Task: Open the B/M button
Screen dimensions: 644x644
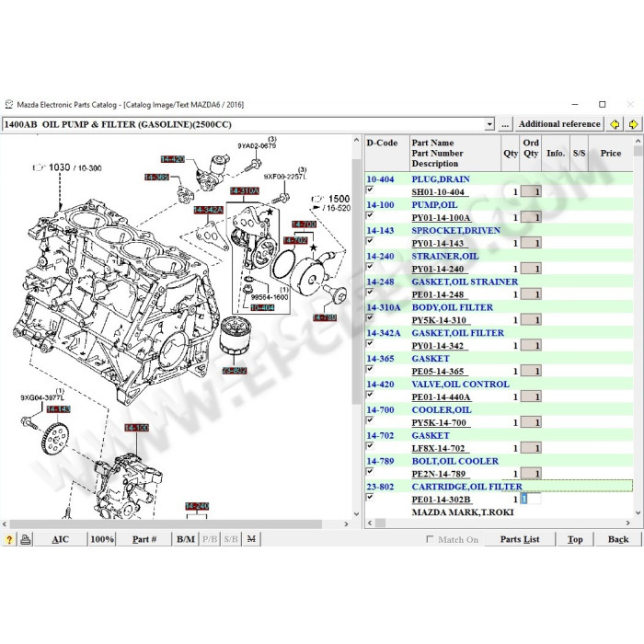Action: coord(186,539)
